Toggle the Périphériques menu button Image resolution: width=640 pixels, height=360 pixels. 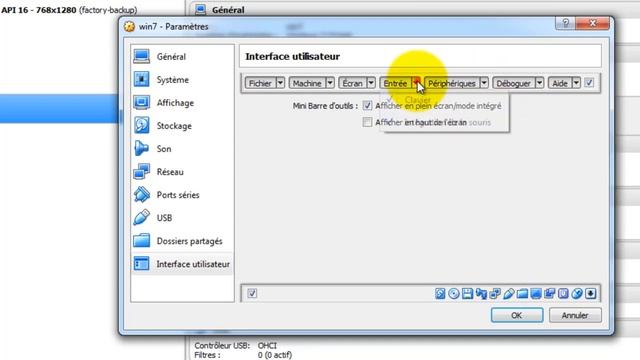452,83
